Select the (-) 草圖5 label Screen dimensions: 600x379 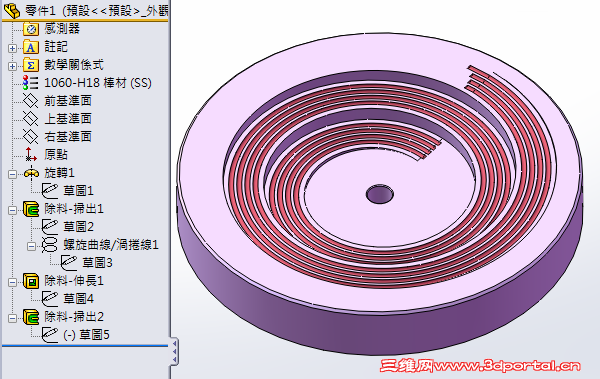coord(86,335)
